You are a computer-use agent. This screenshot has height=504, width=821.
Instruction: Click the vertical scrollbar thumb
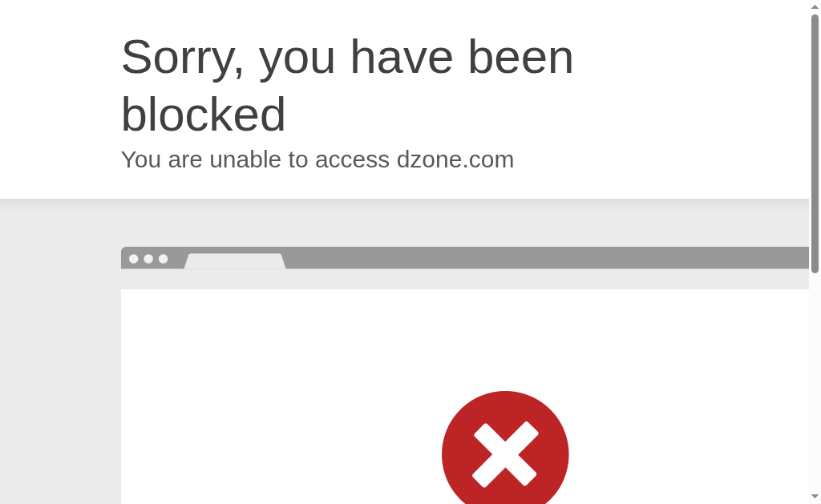[815, 144]
